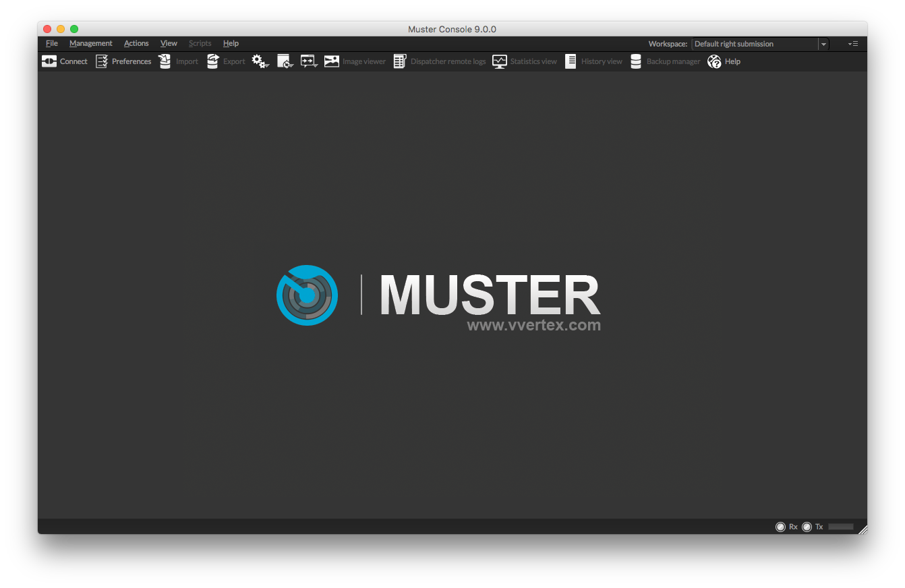Click the Image viewer picture icon
Viewport: 905px width, 588px height.
tap(331, 61)
